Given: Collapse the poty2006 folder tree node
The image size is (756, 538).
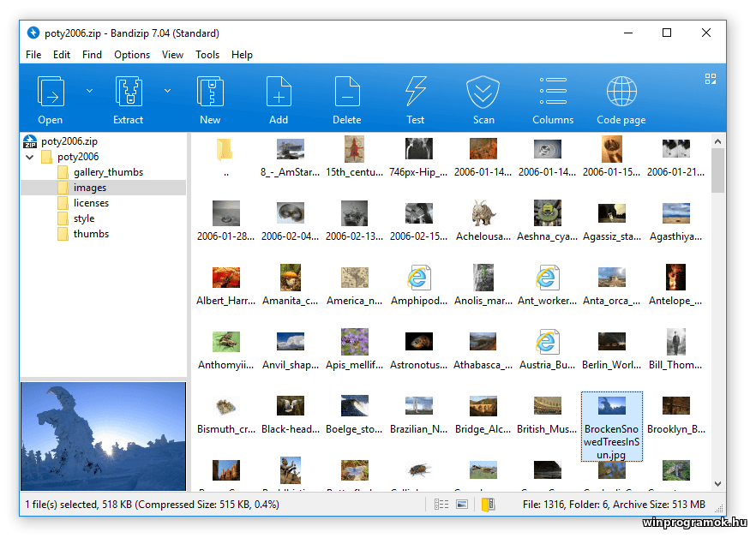Looking at the screenshot, I should pos(30,157).
